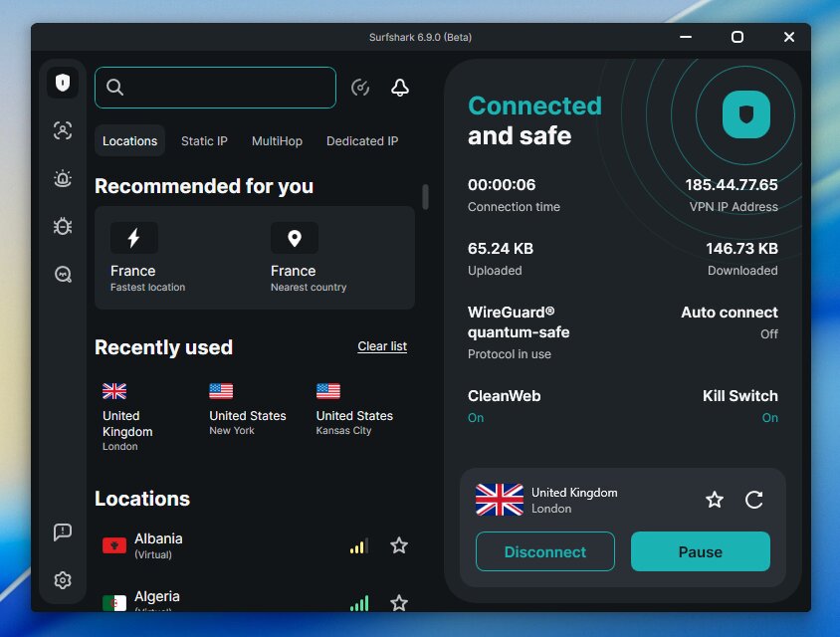Pause the VPN connection
This screenshot has width=840, height=637.
700,551
